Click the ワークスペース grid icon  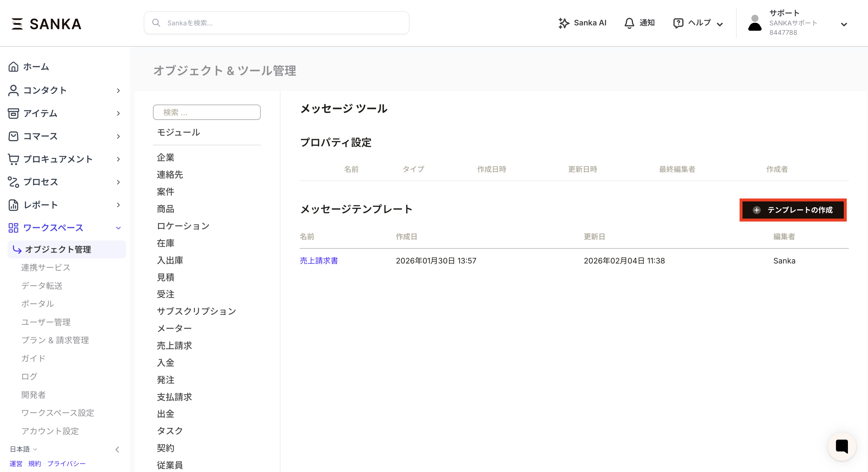pos(14,227)
